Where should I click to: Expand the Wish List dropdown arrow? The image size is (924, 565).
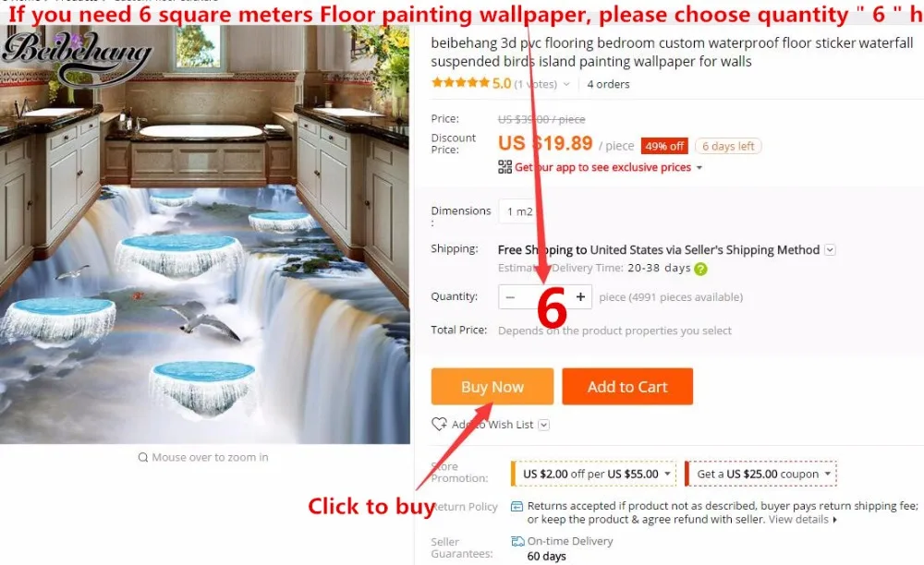click(x=544, y=425)
